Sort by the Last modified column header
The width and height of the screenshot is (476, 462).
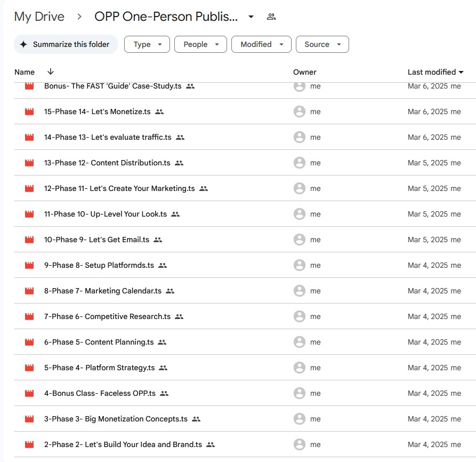click(432, 72)
